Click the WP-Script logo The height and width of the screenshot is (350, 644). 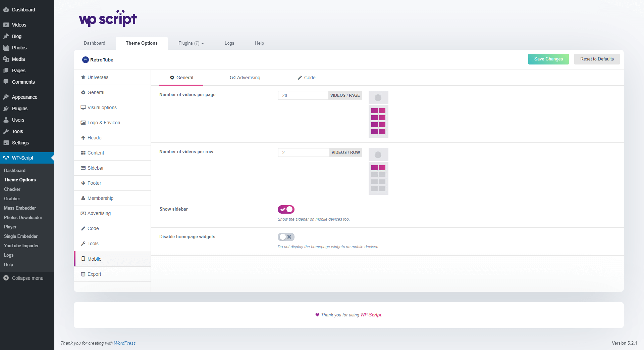pyautogui.click(x=108, y=18)
